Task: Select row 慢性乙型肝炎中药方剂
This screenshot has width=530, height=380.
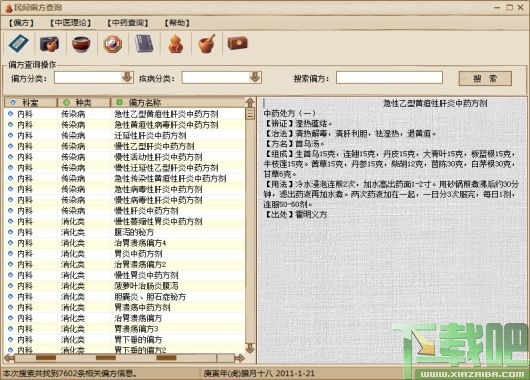Action: (x=124, y=146)
